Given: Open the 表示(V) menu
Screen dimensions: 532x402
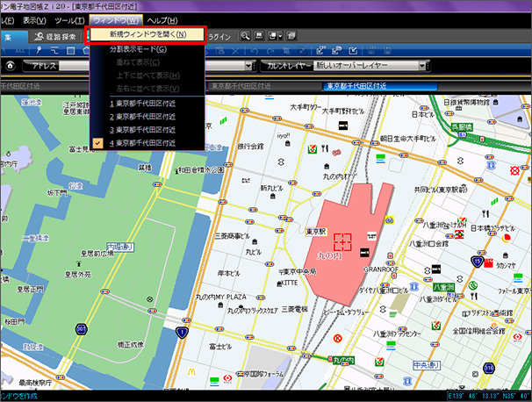Looking at the screenshot, I should coord(34,21).
